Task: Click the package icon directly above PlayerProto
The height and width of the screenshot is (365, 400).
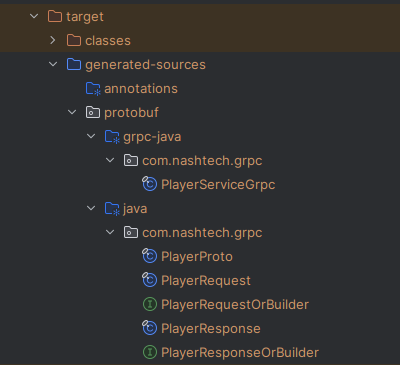Action: [x=131, y=232]
